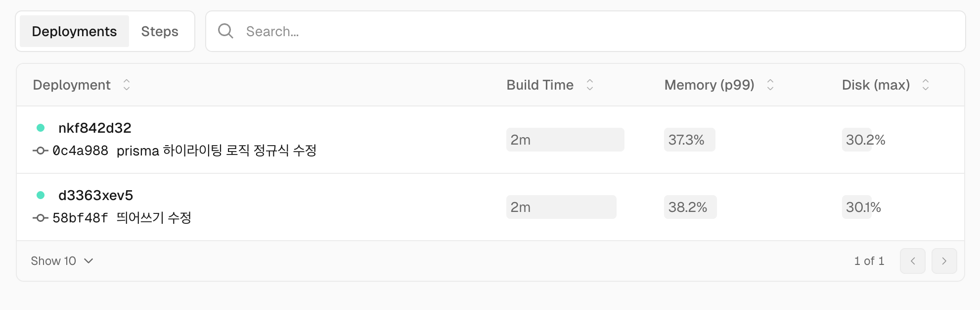Sort by Memory (p99) column arrows
This screenshot has width=980, height=310.
click(x=770, y=85)
